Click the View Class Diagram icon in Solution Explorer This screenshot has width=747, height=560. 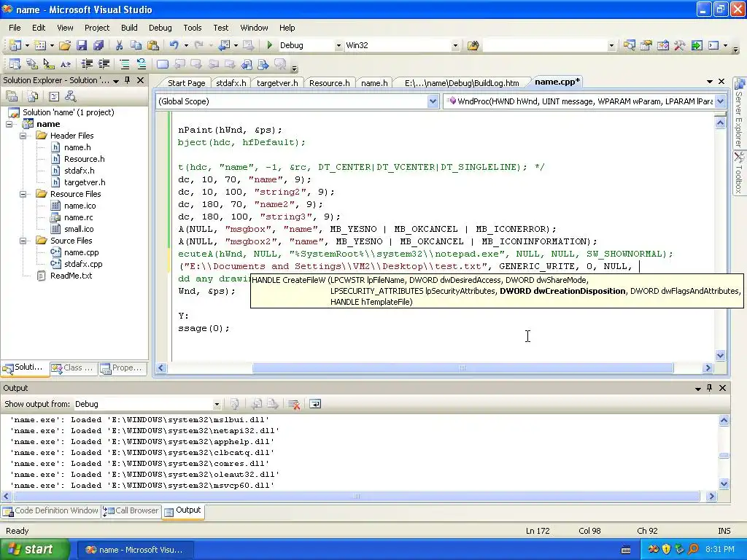(71, 97)
